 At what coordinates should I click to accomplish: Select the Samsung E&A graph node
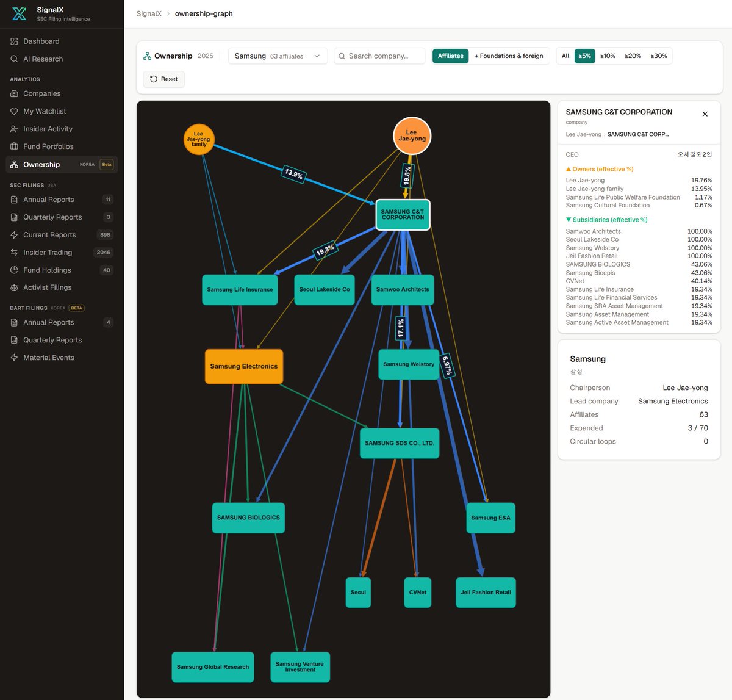coord(490,518)
